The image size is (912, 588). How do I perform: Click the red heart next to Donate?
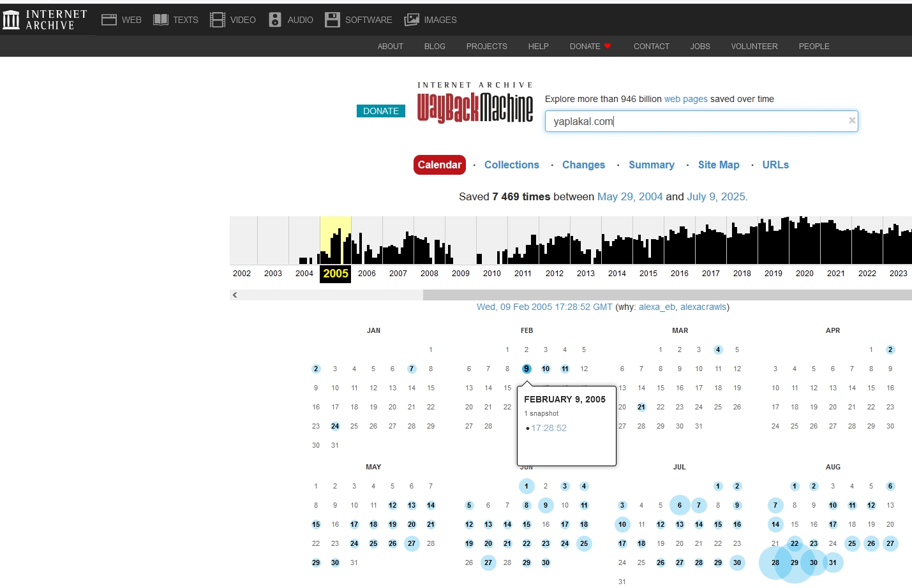click(x=608, y=46)
